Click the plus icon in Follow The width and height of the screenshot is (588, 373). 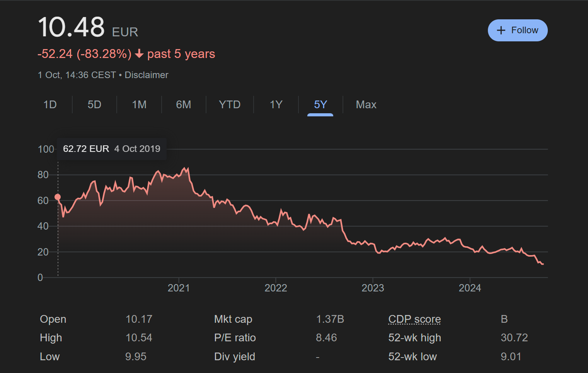pyautogui.click(x=501, y=31)
